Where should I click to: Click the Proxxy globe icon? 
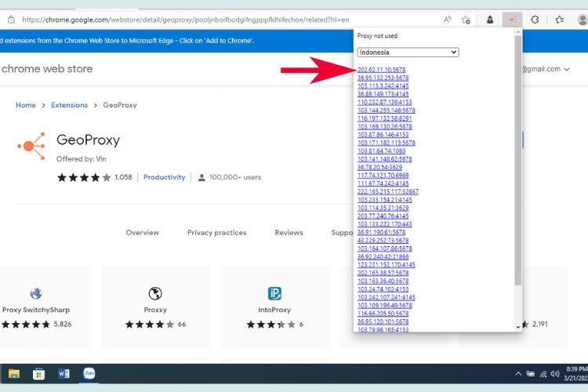(x=155, y=293)
